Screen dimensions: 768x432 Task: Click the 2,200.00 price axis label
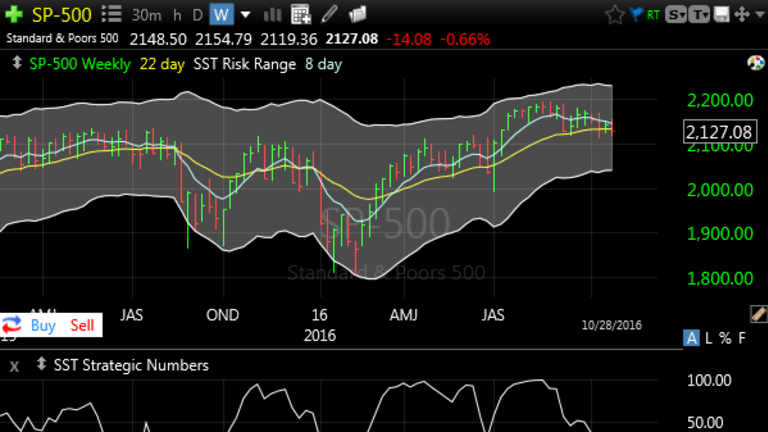720,100
